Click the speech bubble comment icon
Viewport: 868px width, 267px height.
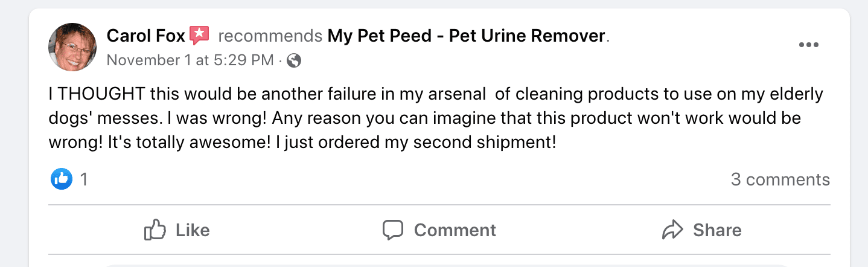tap(393, 230)
